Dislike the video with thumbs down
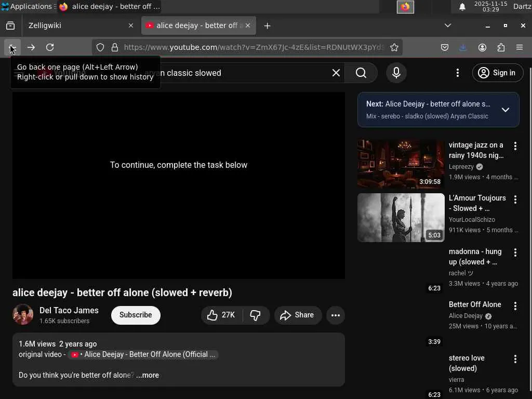Screen dimensions: 532x399 (256, 315)
